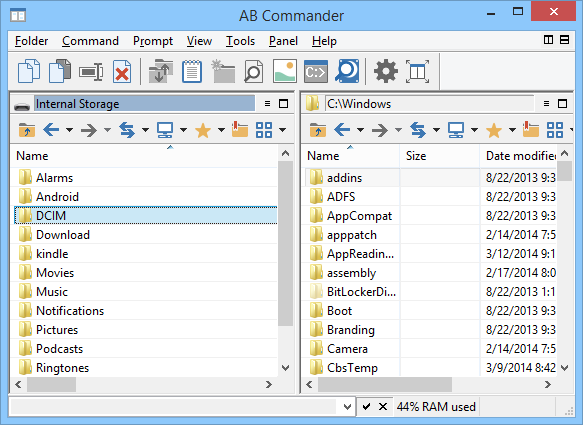Switch to stacked panel layout icon
Image resolution: width=583 pixels, height=425 pixels.
(564, 39)
